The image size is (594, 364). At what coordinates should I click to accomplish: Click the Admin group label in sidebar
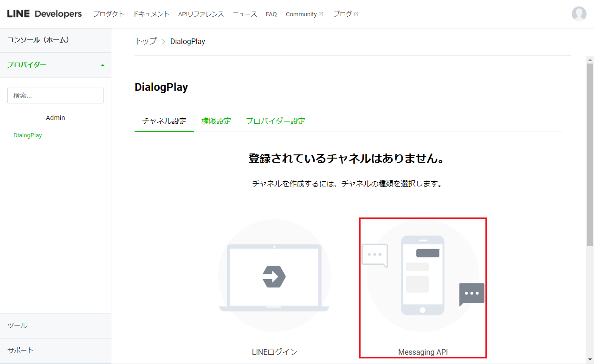[56, 118]
